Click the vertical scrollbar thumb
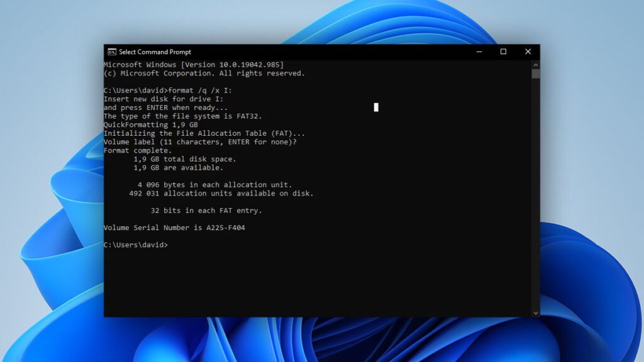This screenshot has height=362, width=644. (535, 74)
